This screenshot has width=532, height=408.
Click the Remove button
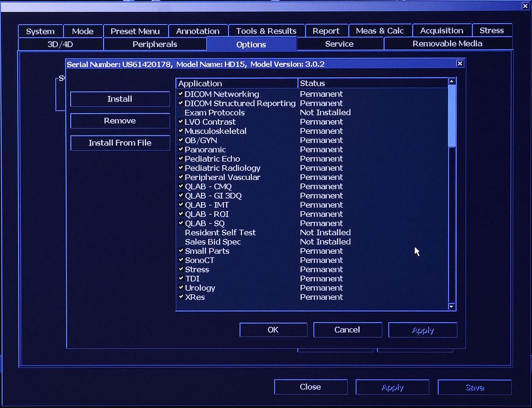(x=120, y=121)
